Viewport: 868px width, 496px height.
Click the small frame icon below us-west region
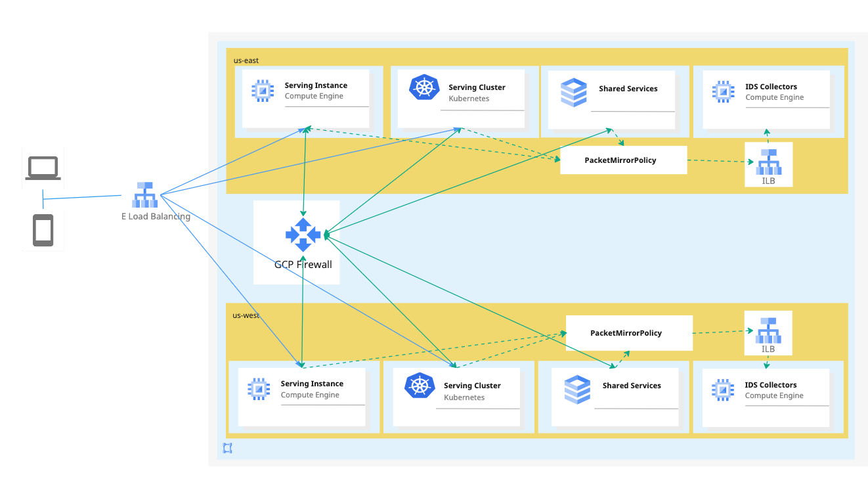point(227,448)
